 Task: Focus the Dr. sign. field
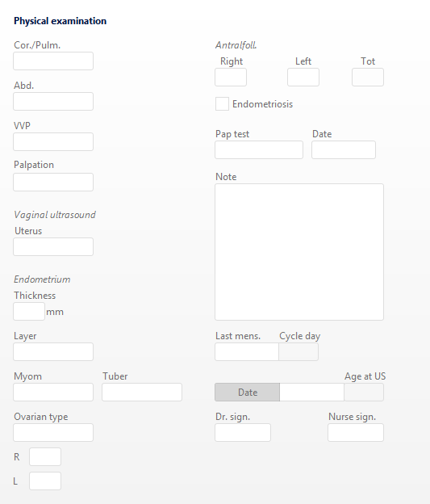(243, 432)
